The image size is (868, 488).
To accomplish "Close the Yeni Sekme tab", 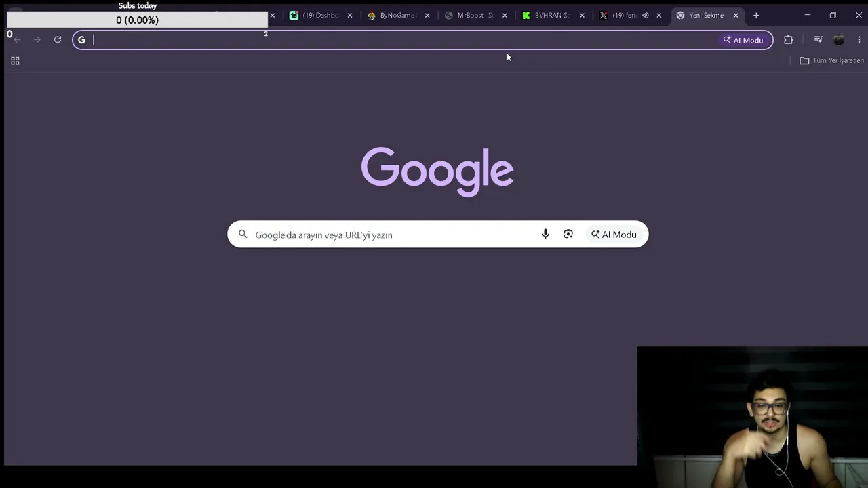I will coord(736,16).
